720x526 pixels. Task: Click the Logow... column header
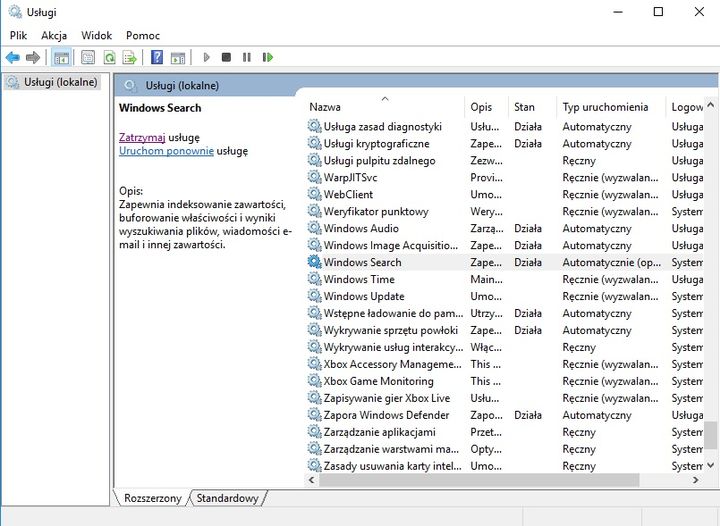pyautogui.click(x=685, y=107)
